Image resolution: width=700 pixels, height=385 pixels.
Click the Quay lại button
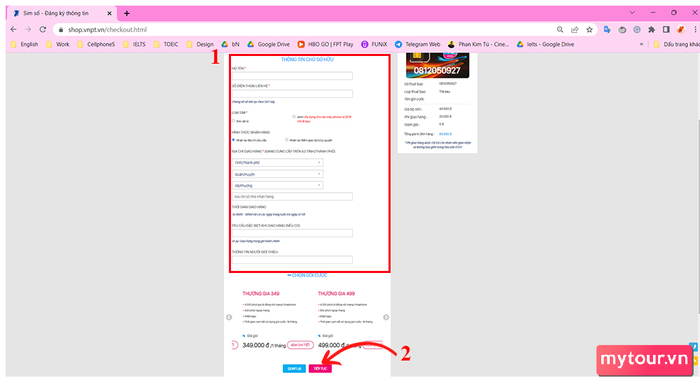point(294,368)
